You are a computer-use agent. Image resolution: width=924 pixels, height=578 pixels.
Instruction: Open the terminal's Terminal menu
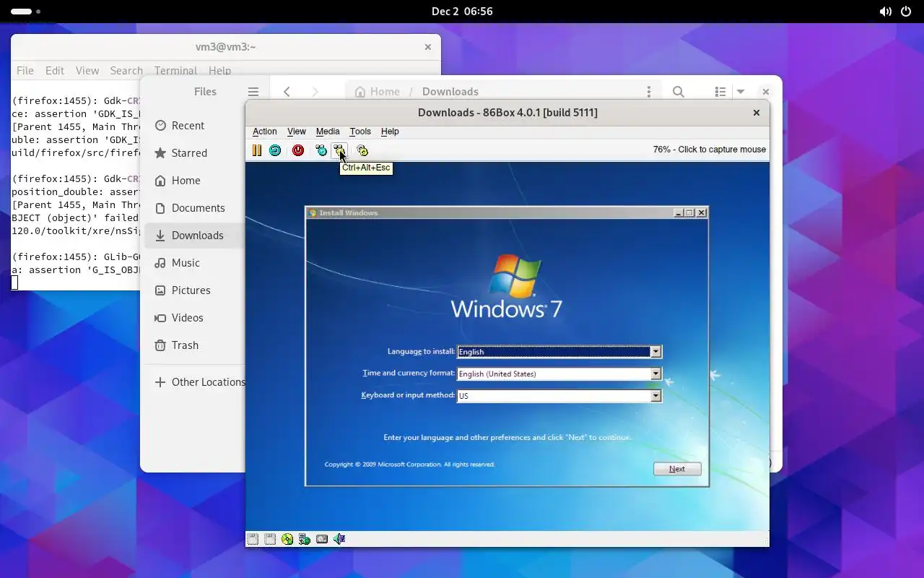click(x=175, y=71)
